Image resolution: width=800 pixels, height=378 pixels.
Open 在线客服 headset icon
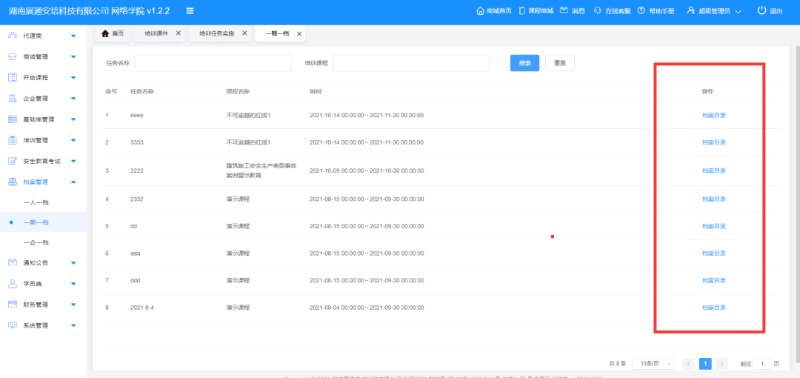click(x=598, y=11)
